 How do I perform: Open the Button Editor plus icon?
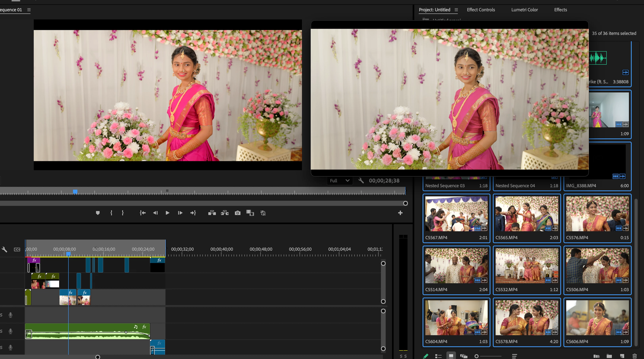click(x=400, y=213)
